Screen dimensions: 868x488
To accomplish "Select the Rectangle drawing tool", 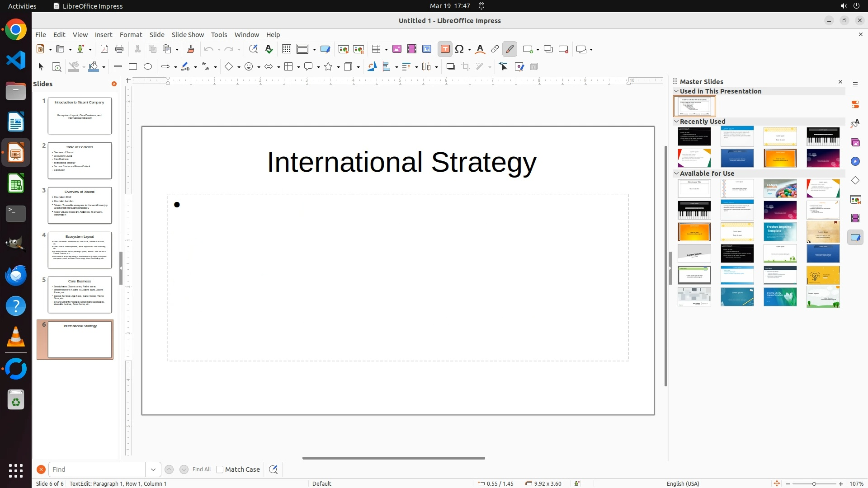I will click(x=133, y=67).
